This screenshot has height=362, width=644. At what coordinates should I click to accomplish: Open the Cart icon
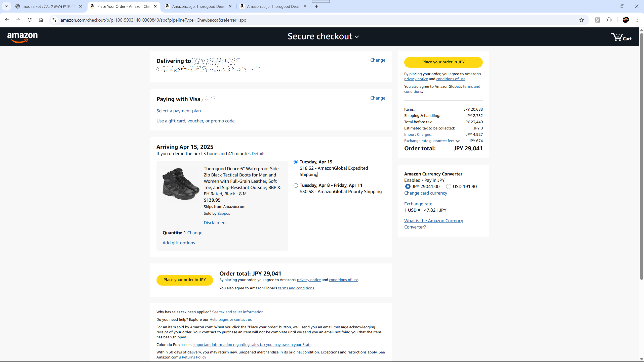621,37
